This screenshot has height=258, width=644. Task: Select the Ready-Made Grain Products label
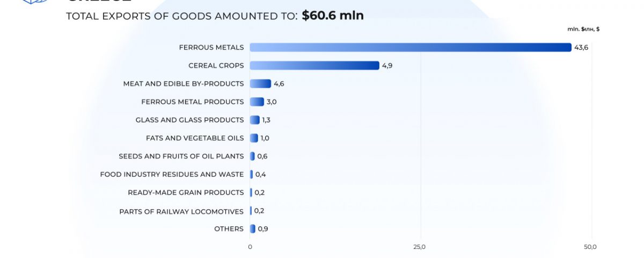(186, 192)
